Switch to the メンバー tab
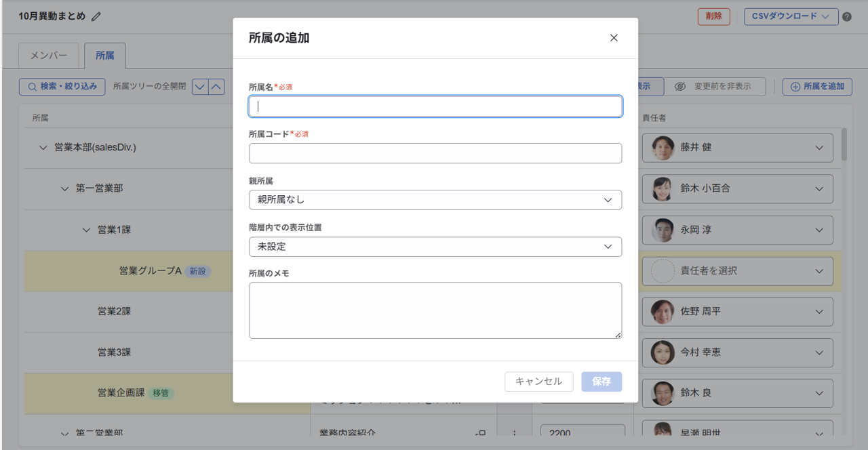 pyautogui.click(x=49, y=56)
